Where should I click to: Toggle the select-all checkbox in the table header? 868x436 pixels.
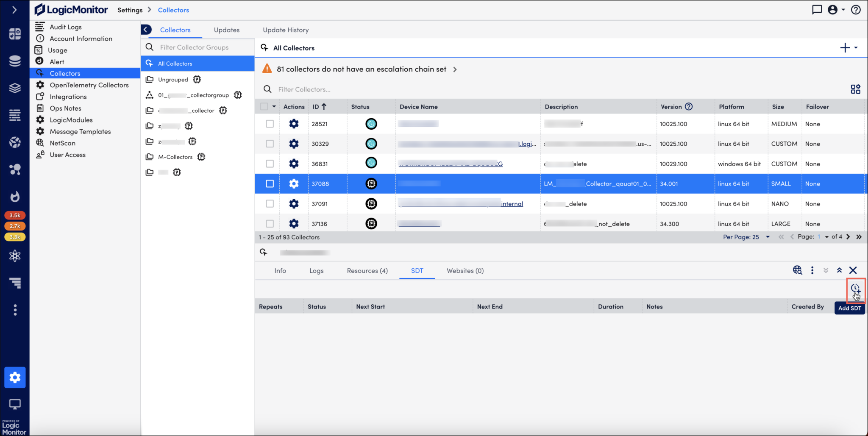point(264,106)
